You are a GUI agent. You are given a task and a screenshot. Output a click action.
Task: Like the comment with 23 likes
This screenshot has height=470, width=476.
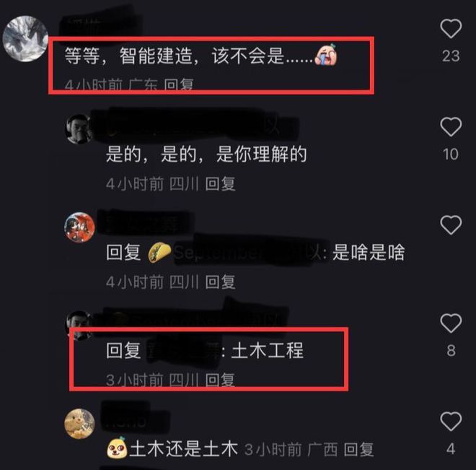(451, 29)
